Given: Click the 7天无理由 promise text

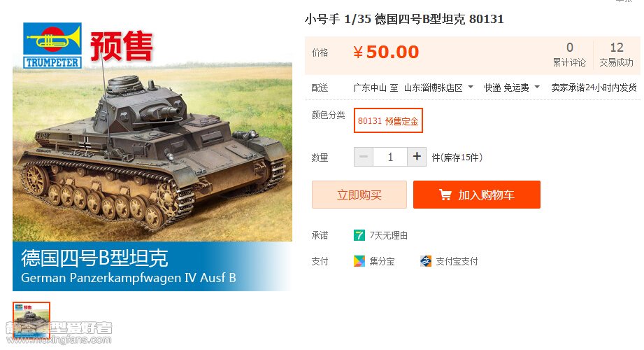Looking at the screenshot, I should (389, 235).
